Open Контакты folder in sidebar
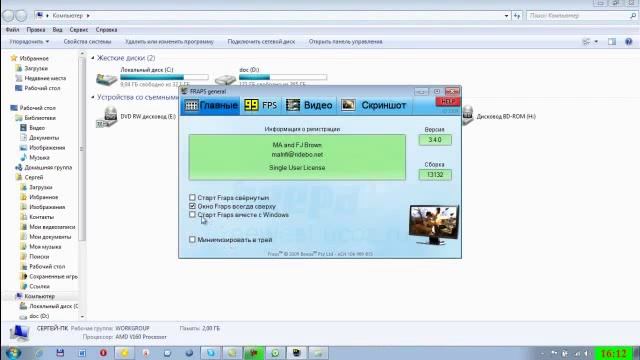 41,217
